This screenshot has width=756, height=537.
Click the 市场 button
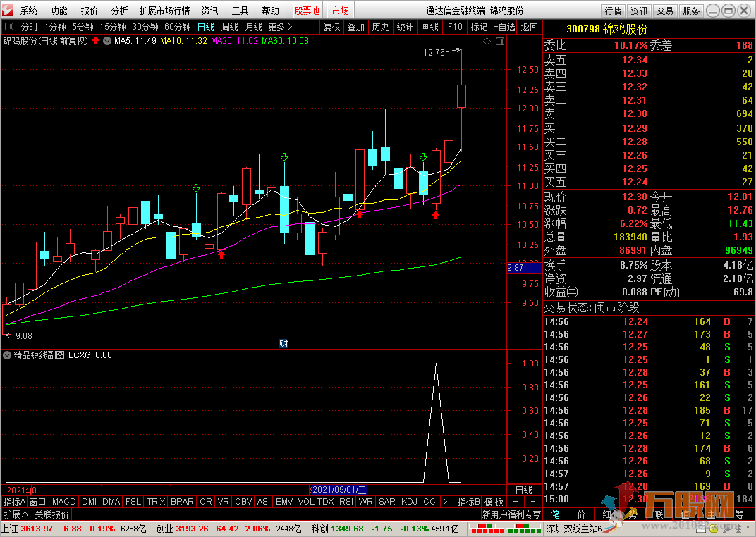[341, 11]
